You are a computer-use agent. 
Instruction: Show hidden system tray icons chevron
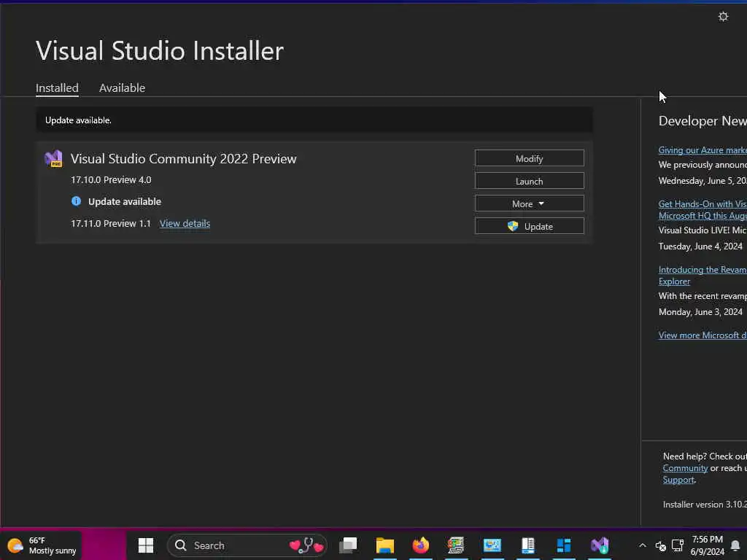click(x=642, y=545)
